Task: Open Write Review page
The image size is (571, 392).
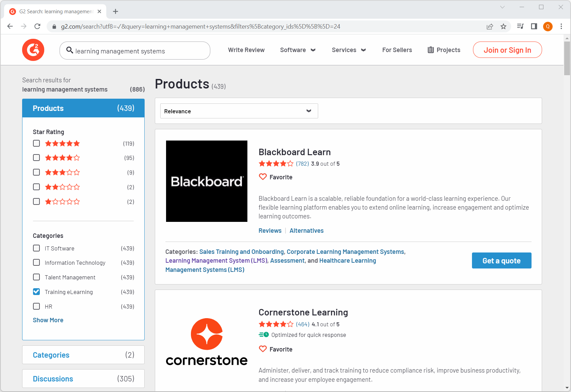Action: pos(246,50)
